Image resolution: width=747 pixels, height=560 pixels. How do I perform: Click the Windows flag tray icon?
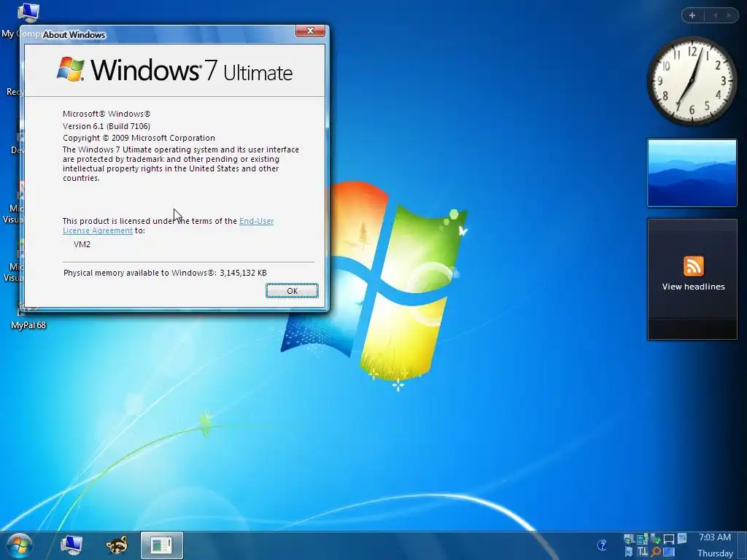click(x=629, y=540)
